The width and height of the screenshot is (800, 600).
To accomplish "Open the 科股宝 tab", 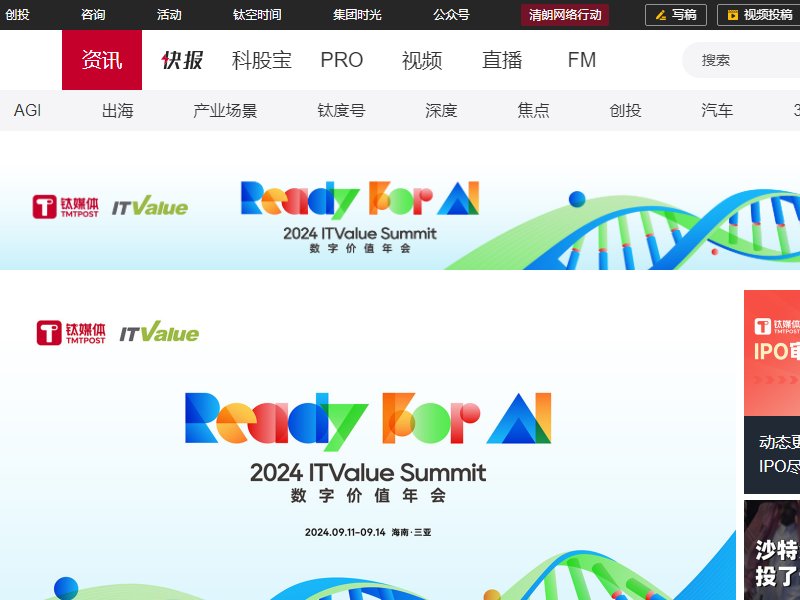I will click(x=262, y=60).
